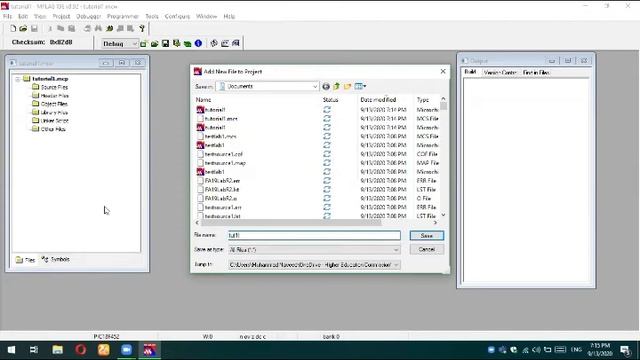The width and height of the screenshot is (640, 360).
Task: Click the New File toolbar icon
Action: (x=13, y=29)
